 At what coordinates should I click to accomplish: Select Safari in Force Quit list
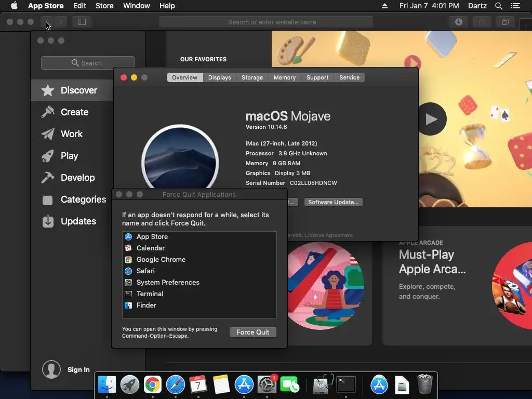click(199, 271)
